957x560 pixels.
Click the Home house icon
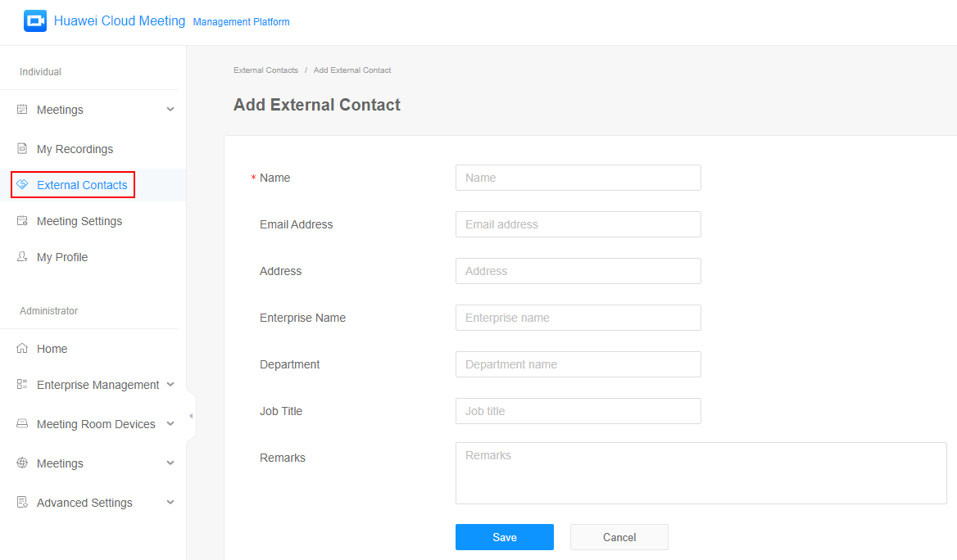[x=22, y=348]
